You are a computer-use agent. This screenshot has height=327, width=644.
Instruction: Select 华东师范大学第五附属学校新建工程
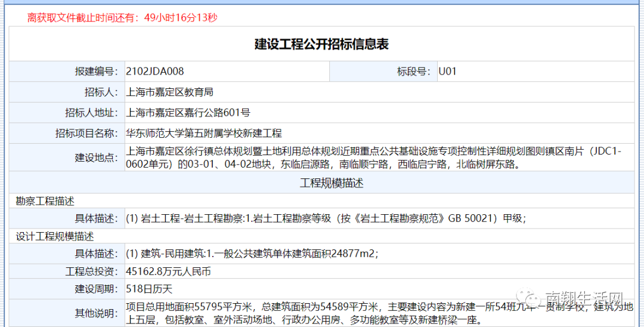204,133
